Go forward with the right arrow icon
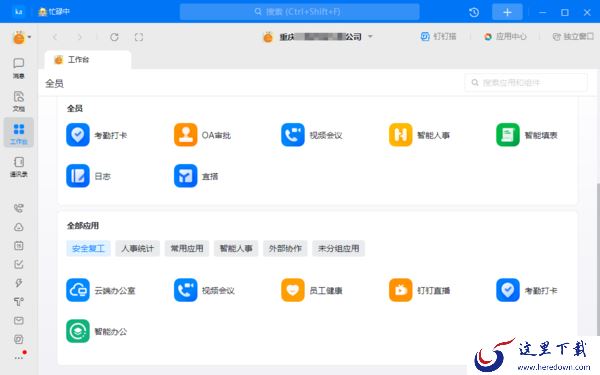This screenshot has height=375, width=600. 80,37
